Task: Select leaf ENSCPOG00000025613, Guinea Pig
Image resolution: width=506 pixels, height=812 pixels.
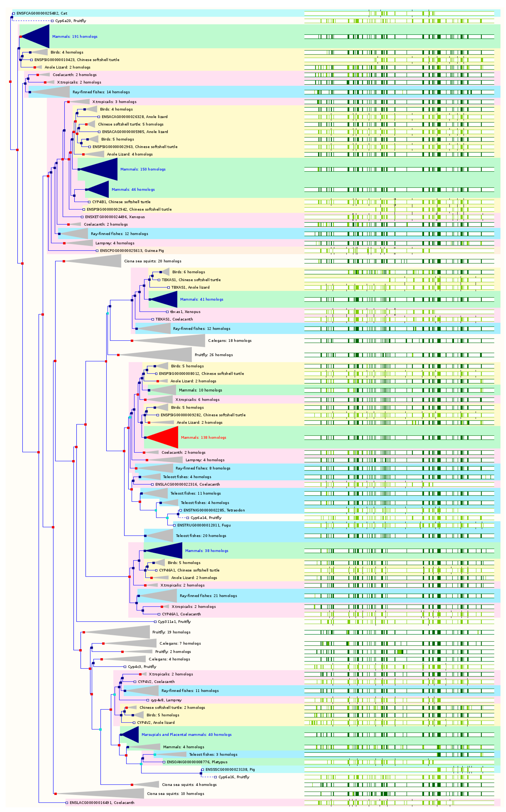Action: (x=132, y=250)
